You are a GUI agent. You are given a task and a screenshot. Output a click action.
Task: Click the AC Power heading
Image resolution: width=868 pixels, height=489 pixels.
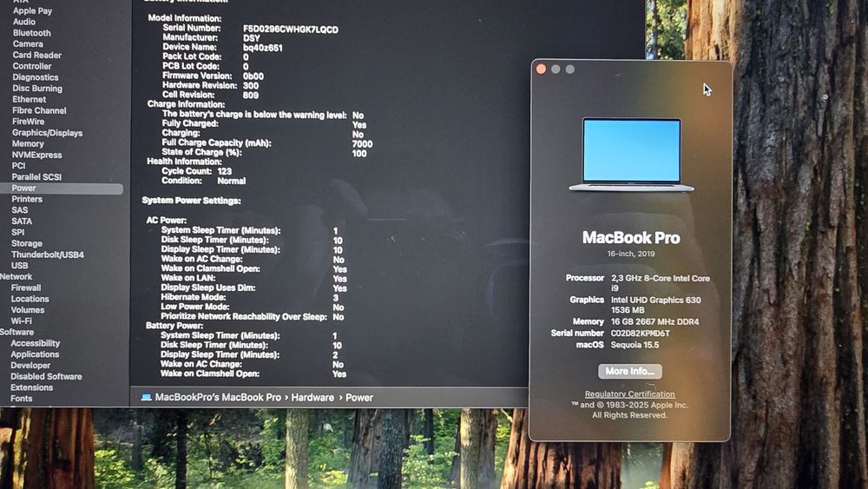167,220
